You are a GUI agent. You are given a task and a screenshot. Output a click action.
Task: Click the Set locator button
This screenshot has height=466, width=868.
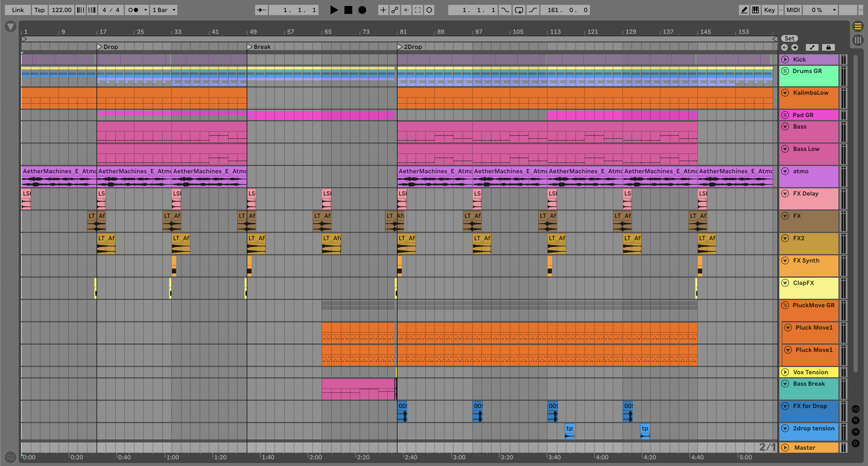coord(789,38)
